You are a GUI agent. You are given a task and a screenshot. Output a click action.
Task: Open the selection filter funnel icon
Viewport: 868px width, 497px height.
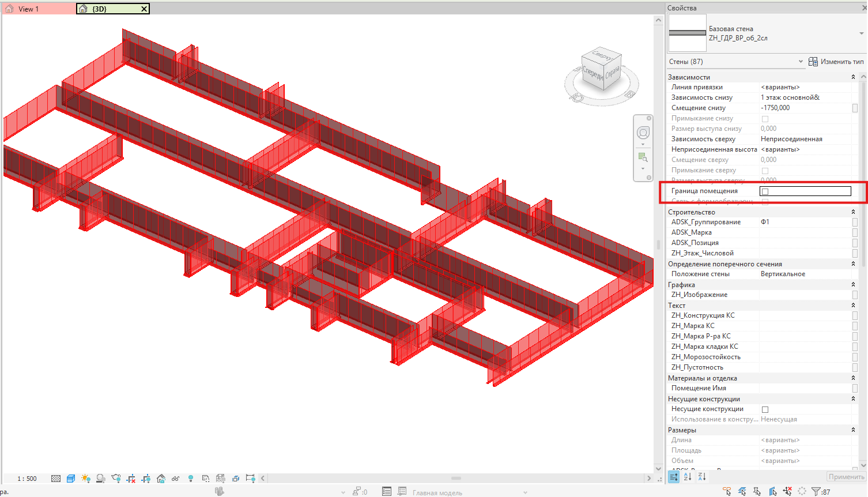point(816,491)
